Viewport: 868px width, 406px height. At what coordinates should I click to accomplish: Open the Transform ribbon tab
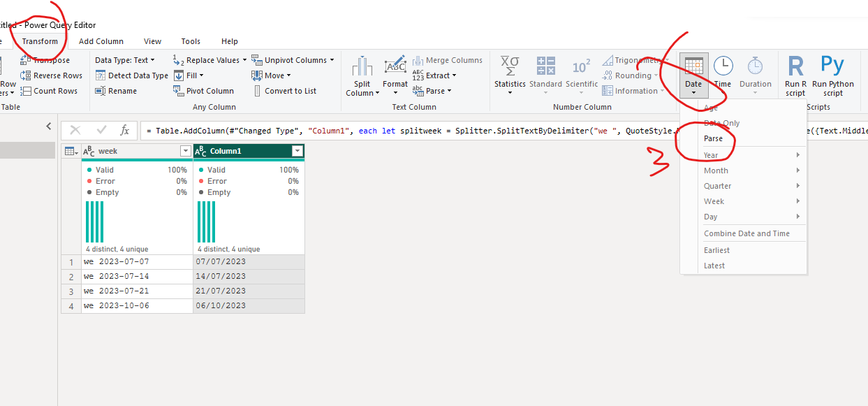[x=40, y=41]
